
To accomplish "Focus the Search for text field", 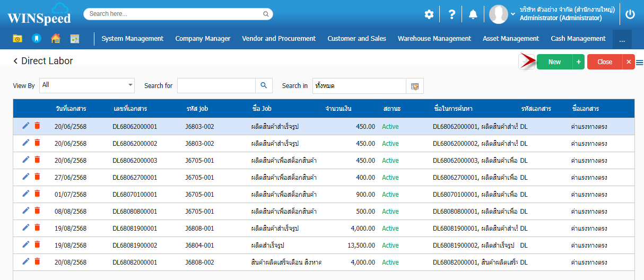I will (216, 85).
